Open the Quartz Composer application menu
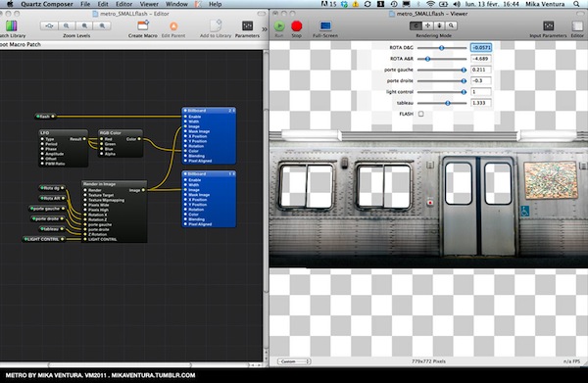 coord(47,4)
